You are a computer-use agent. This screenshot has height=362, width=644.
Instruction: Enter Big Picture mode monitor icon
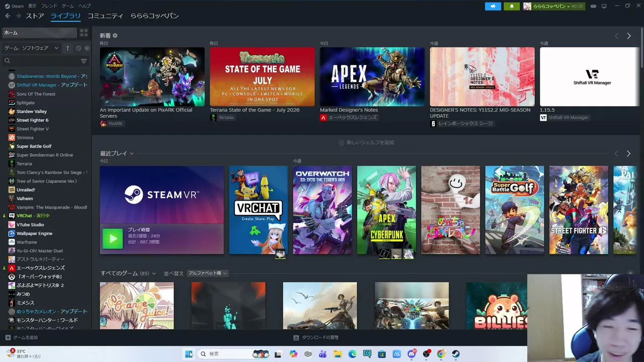tap(604, 6)
